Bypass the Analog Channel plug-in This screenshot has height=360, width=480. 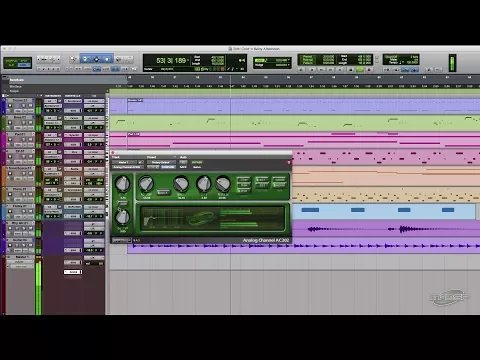coord(197,162)
